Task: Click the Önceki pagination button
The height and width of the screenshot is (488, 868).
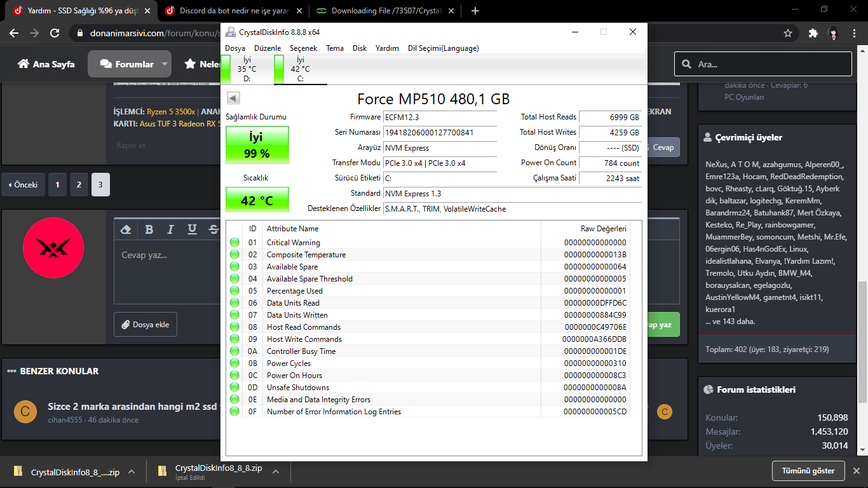Action: pos(23,185)
